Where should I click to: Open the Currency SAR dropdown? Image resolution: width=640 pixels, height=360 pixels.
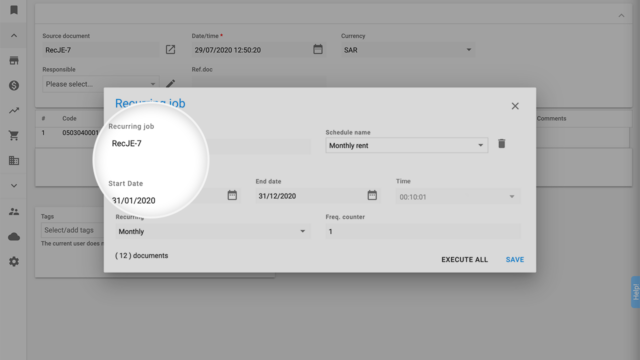[x=407, y=50]
